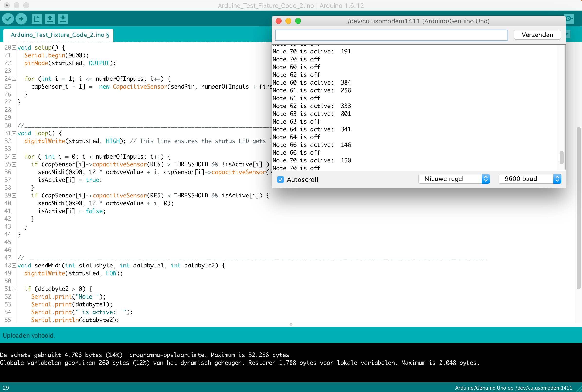This screenshot has width=582, height=392.
Task: Open the tab menu dropdown arrow
Action: click(568, 35)
